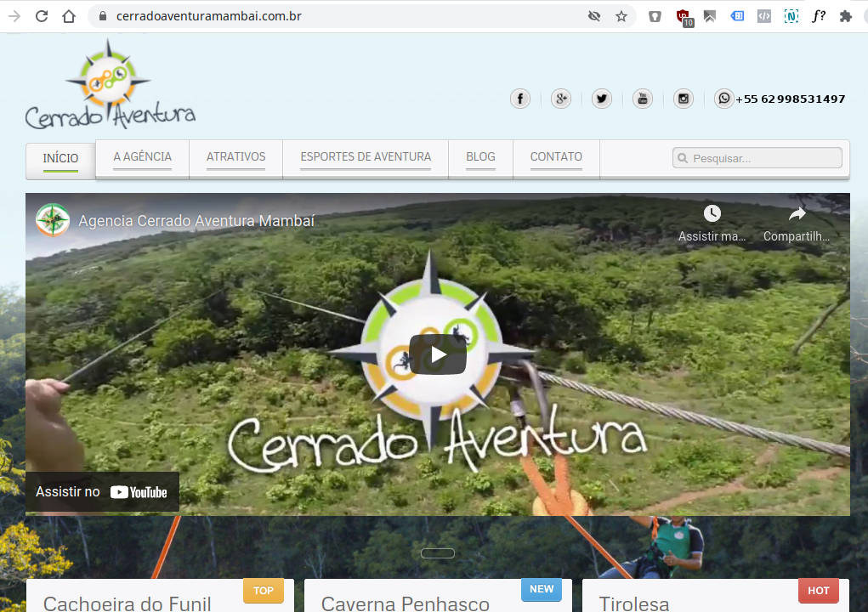Click the crossed-eye tracking icon in address bar
The width and height of the screenshot is (868, 612).
click(594, 16)
